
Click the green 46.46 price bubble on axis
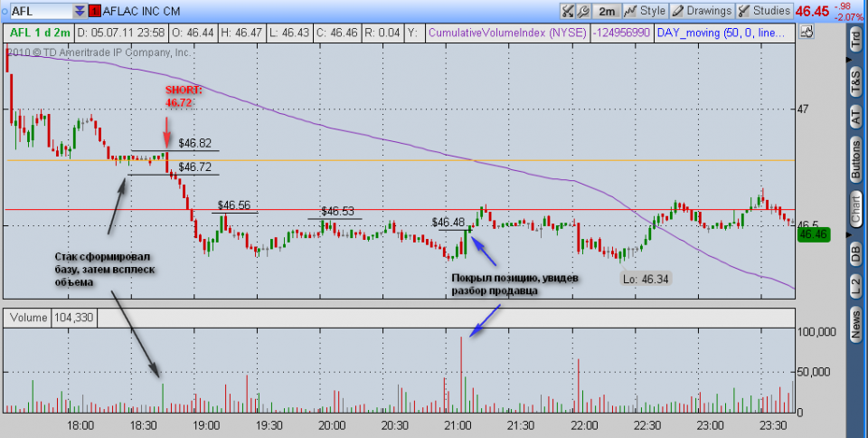click(x=813, y=234)
